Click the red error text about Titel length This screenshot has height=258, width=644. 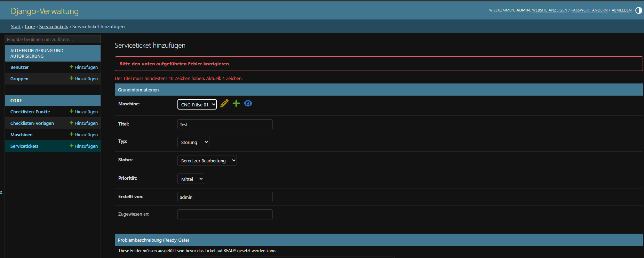click(x=178, y=78)
